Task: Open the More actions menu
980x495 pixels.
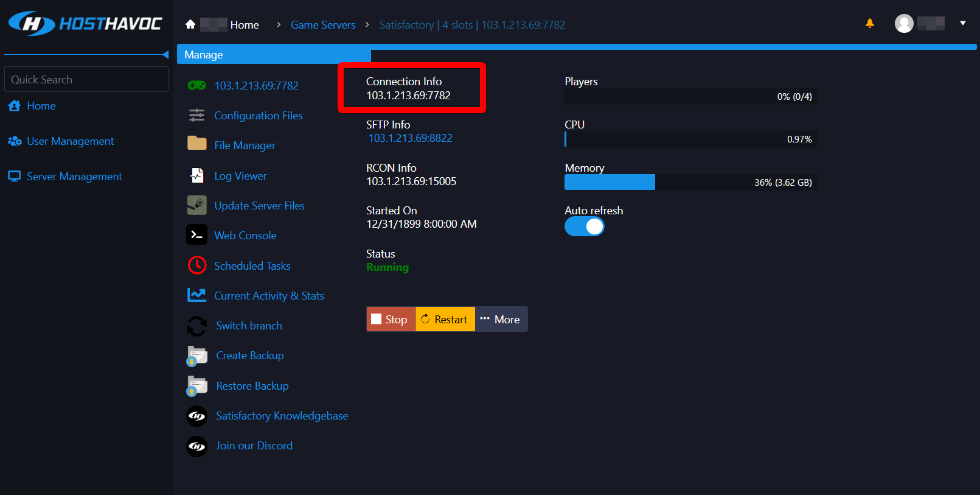Action: [501, 319]
